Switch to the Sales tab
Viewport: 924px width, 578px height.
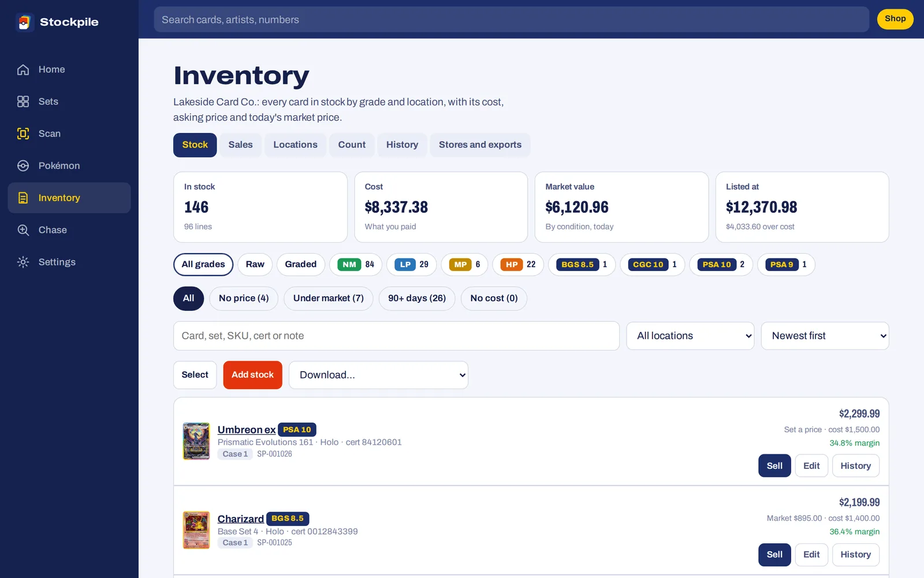[x=240, y=145]
